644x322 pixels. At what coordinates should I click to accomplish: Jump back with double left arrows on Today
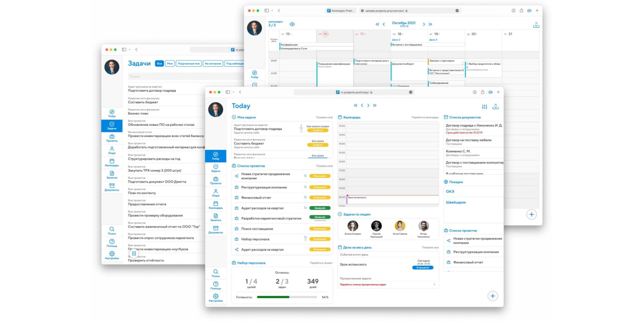pos(356,105)
